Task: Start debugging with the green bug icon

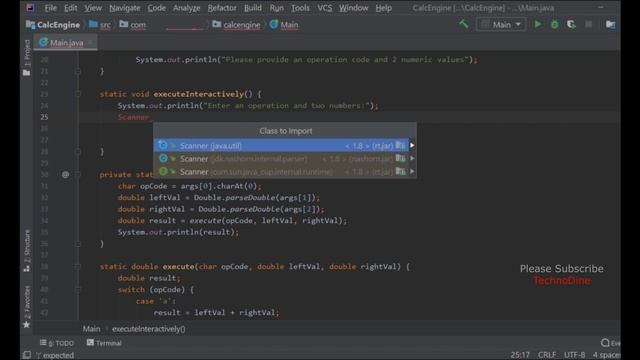Action: (554, 24)
